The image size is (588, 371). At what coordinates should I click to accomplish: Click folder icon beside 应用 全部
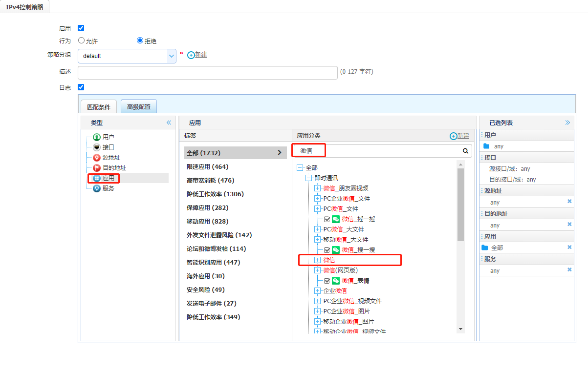point(485,247)
